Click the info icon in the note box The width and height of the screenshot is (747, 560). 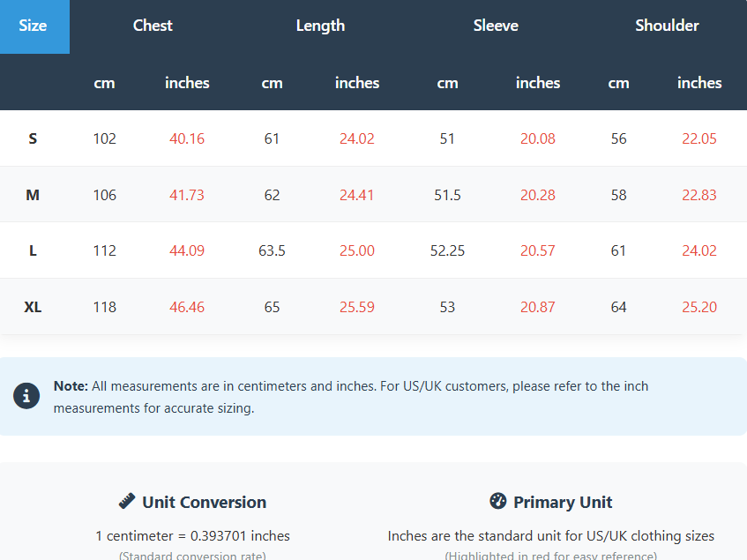[26, 396]
